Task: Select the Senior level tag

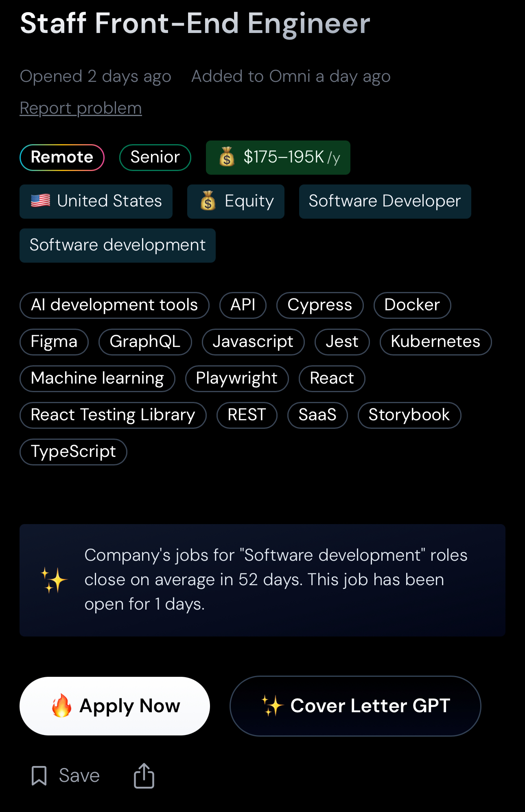Action: pos(155,157)
